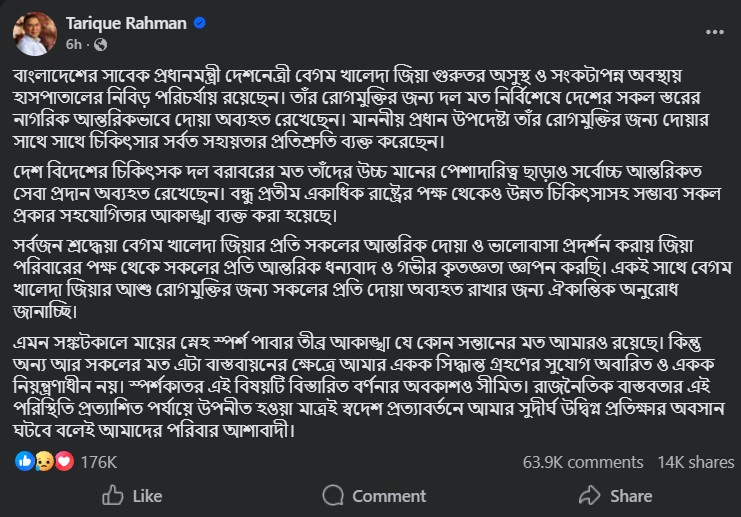
Task: Click the sad face reaction emoji
Action: (x=45, y=462)
